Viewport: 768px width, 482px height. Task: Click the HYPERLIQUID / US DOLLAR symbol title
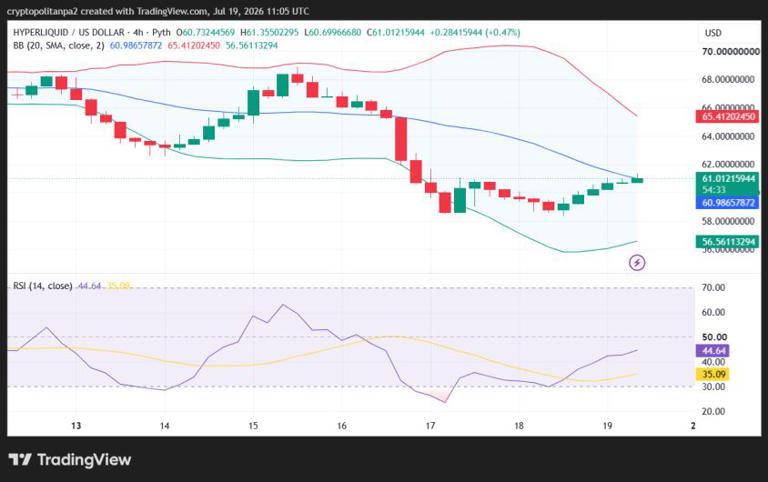click(69, 32)
